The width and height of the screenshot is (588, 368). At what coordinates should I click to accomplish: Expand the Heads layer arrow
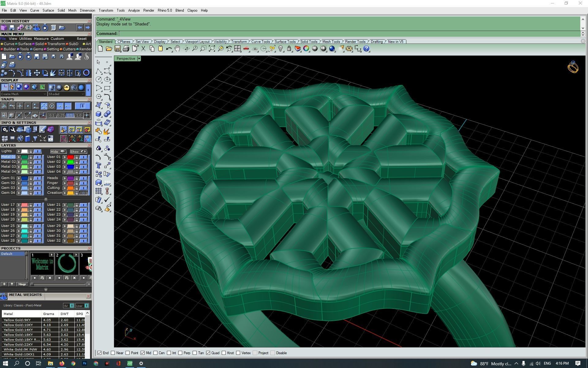(x=65, y=178)
